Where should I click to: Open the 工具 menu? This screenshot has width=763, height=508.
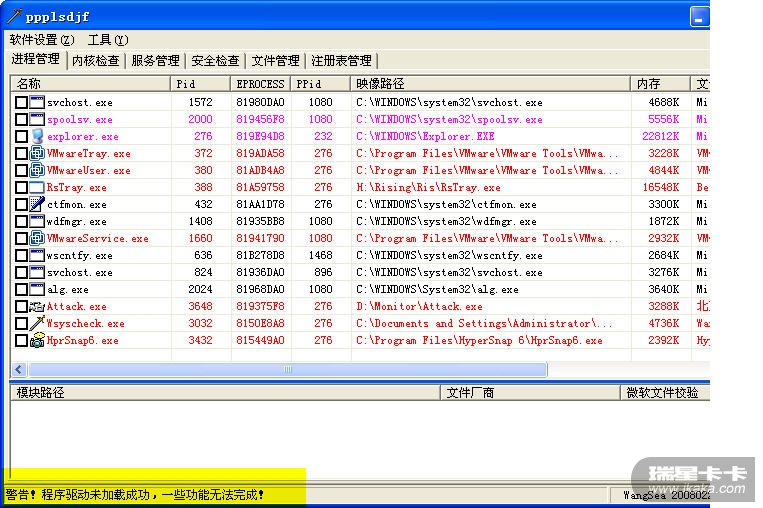pyautogui.click(x=108, y=39)
